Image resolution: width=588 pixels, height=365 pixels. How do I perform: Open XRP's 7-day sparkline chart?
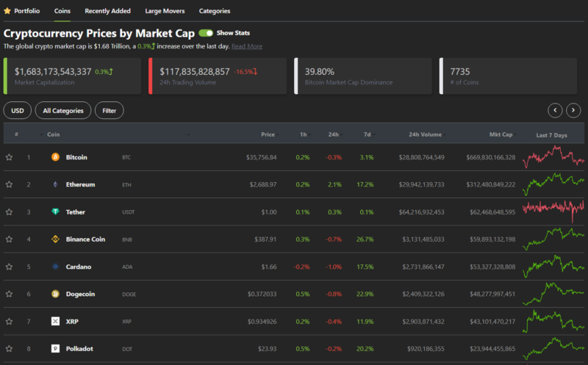click(553, 321)
